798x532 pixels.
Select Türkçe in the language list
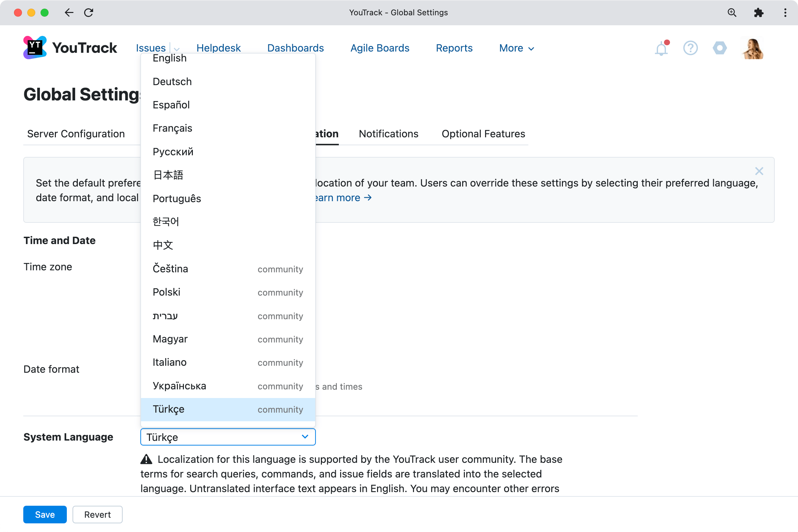[168, 409]
